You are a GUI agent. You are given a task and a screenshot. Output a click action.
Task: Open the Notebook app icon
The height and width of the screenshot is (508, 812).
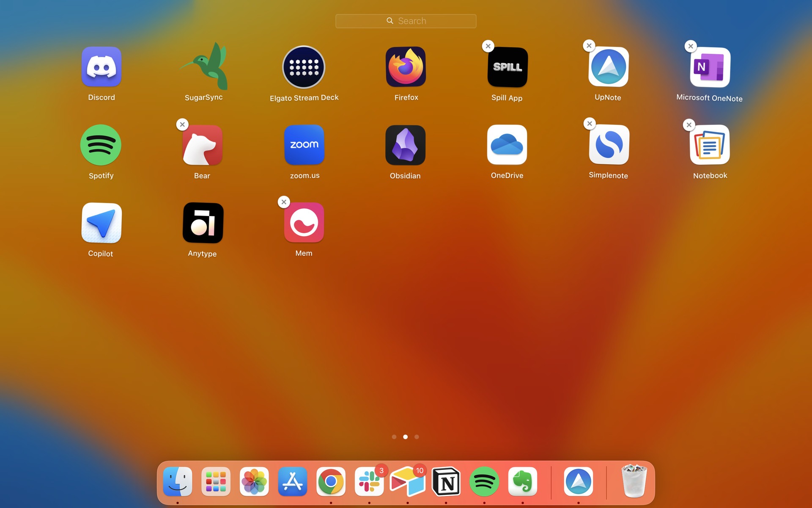point(710,145)
